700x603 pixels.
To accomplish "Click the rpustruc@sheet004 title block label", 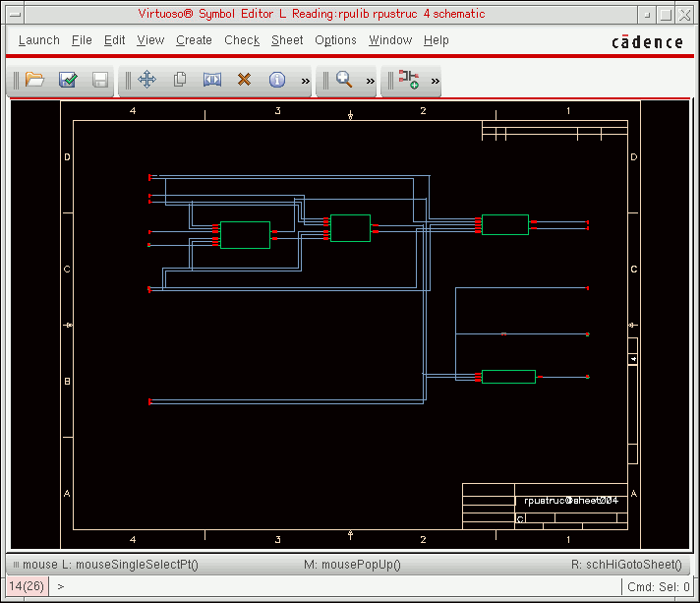I will [x=570, y=500].
